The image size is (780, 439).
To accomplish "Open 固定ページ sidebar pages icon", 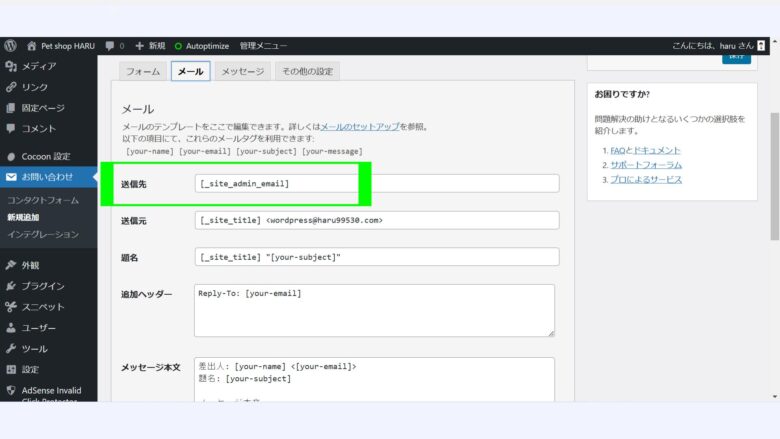I will point(11,108).
